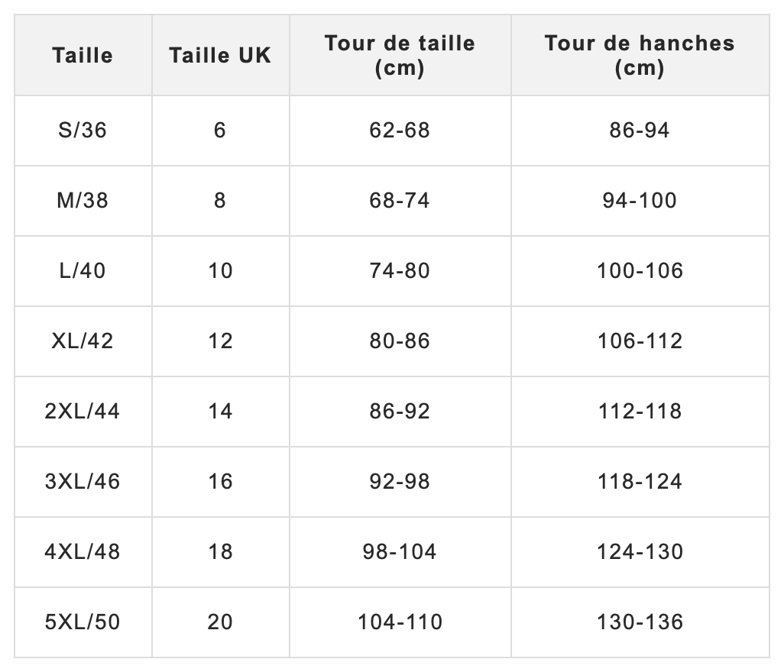This screenshot has width=784, height=672.
Task: Select the 4XL/48 size cell
Action: point(83,552)
